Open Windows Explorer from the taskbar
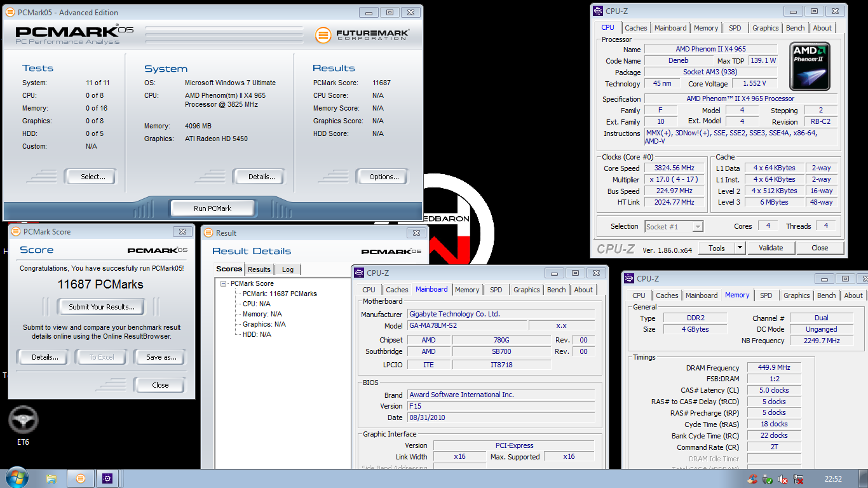This screenshot has width=868, height=488. coord(52,478)
